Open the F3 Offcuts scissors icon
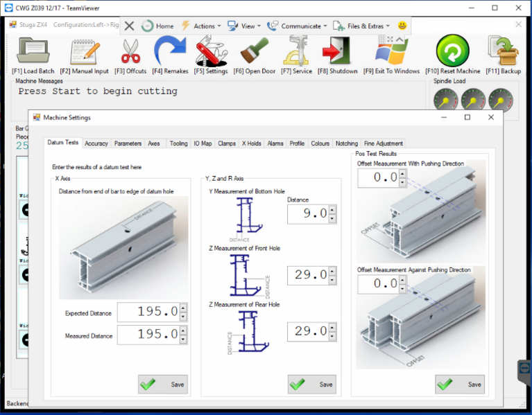Screen dimensions: 532x415 click(x=130, y=51)
